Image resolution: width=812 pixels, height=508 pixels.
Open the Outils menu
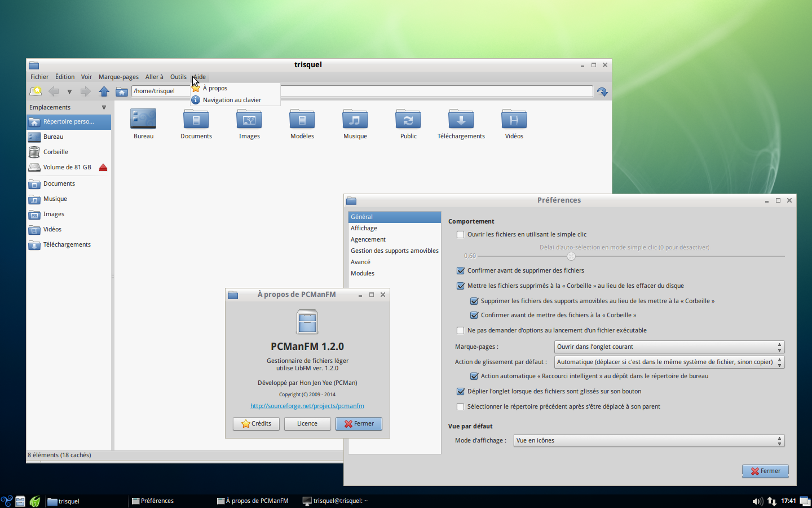click(x=178, y=77)
